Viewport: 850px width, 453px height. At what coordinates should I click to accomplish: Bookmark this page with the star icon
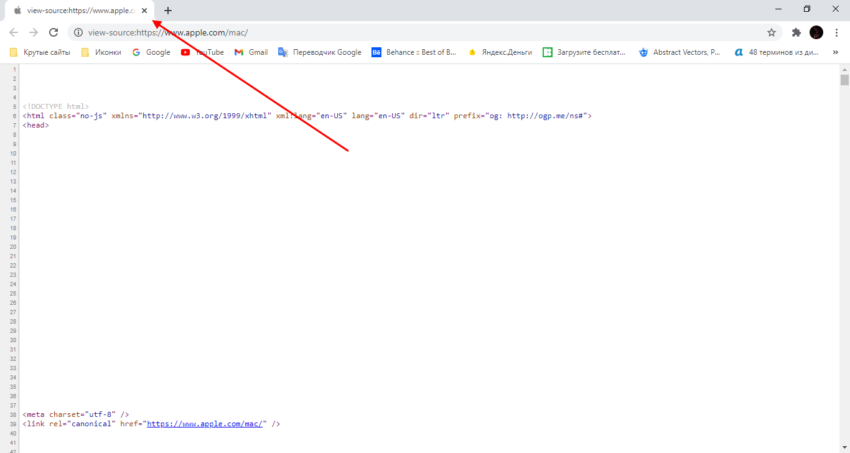click(x=771, y=32)
